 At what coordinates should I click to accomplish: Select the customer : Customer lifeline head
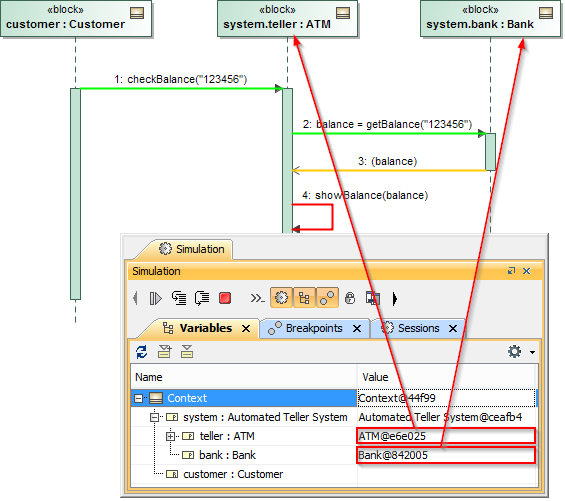coord(76,19)
